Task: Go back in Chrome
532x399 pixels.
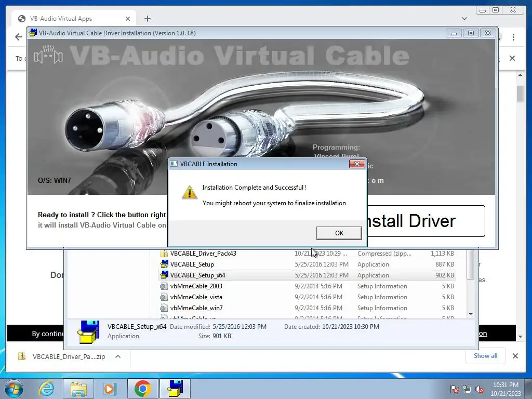Action: (x=19, y=37)
